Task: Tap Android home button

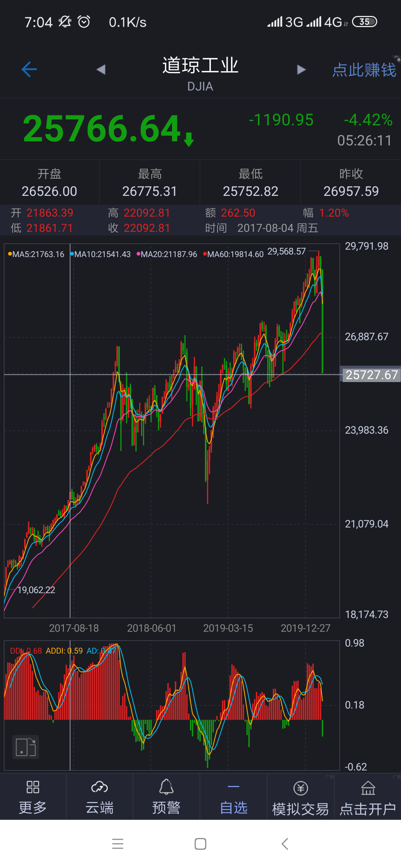Action: pyautogui.click(x=200, y=844)
